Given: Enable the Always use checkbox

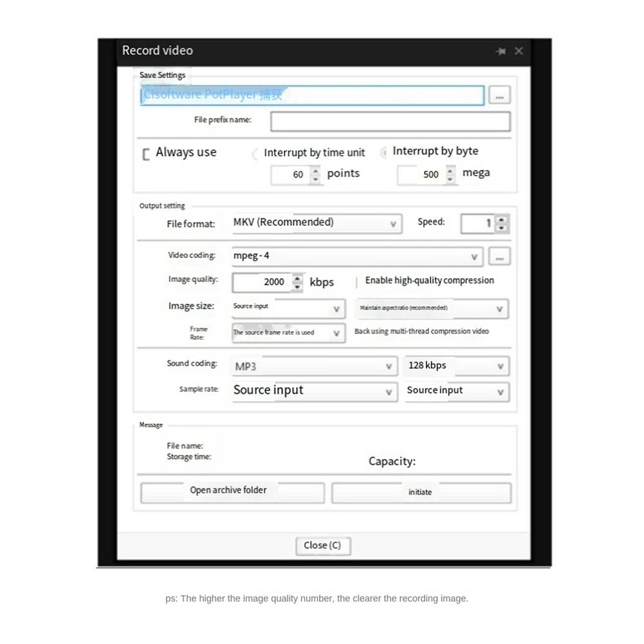Looking at the screenshot, I should (x=146, y=154).
